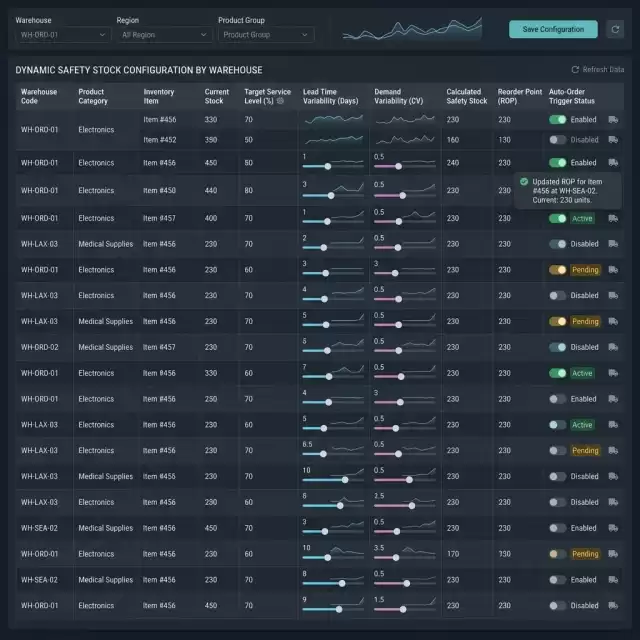Sort by Current Stock column header
This screenshot has height=640, width=640.
217,96
